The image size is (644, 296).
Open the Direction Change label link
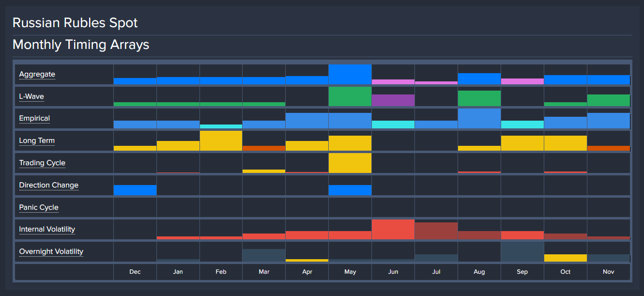pyautogui.click(x=48, y=185)
